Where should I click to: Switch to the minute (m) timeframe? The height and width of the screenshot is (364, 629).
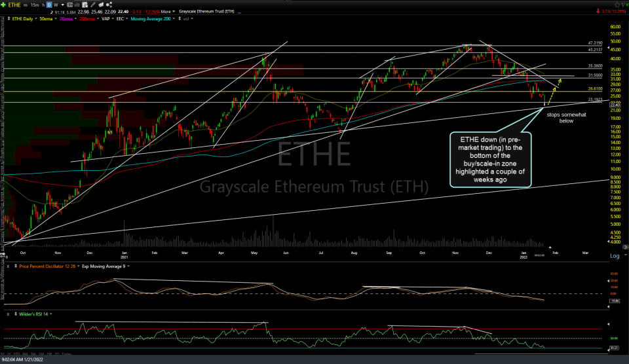26,5
